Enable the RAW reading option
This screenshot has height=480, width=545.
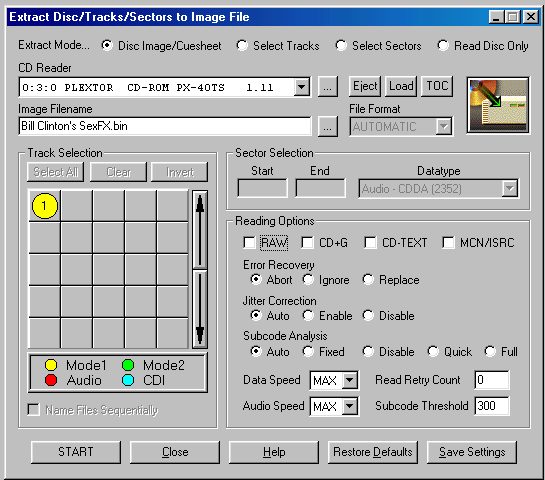(250, 243)
